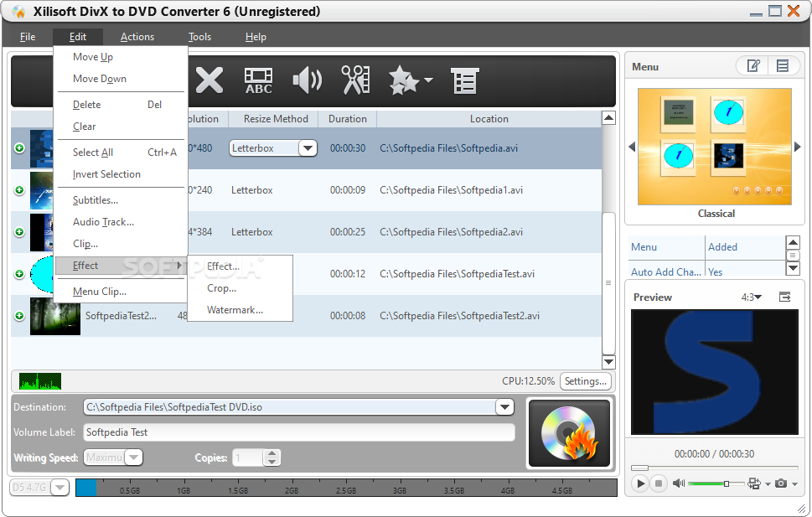Image resolution: width=812 pixels, height=517 pixels.
Task: Click the list view toolbar icon
Action: [465, 80]
